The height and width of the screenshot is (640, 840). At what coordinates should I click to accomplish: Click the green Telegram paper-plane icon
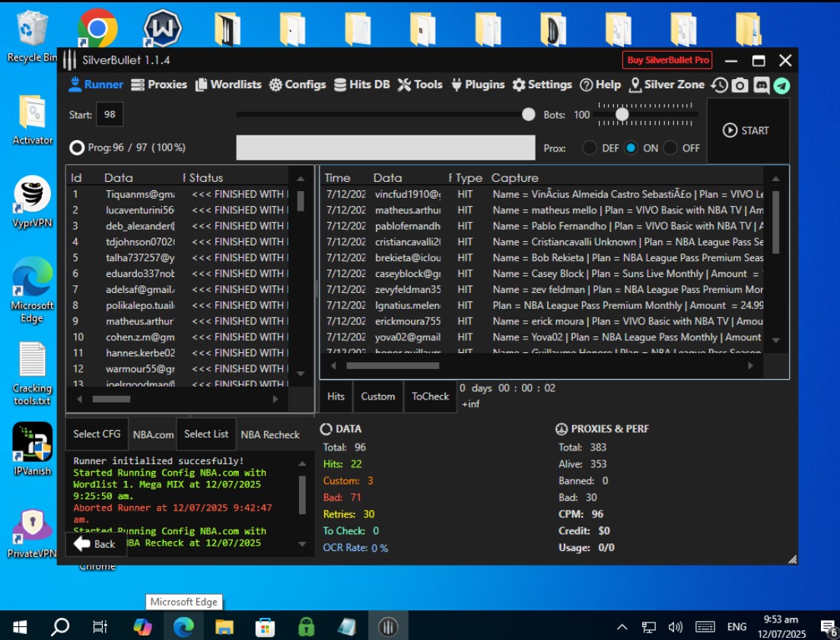(781, 85)
